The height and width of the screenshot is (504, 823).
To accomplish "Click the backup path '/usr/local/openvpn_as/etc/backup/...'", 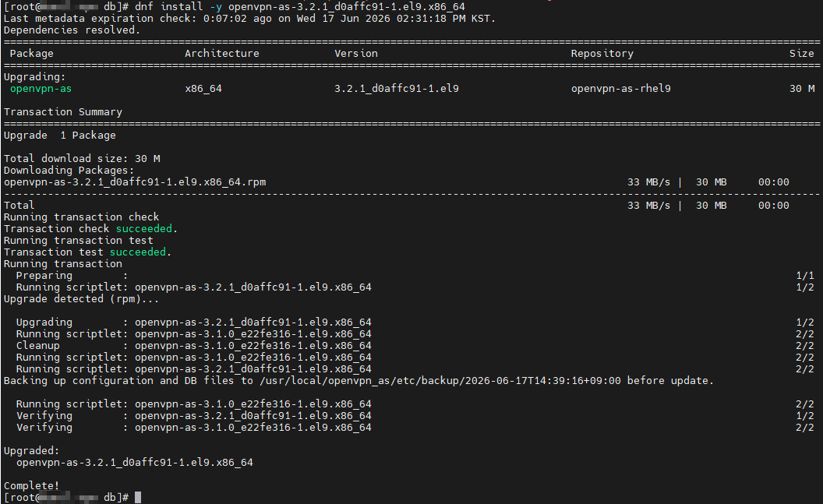I will (440, 381).
